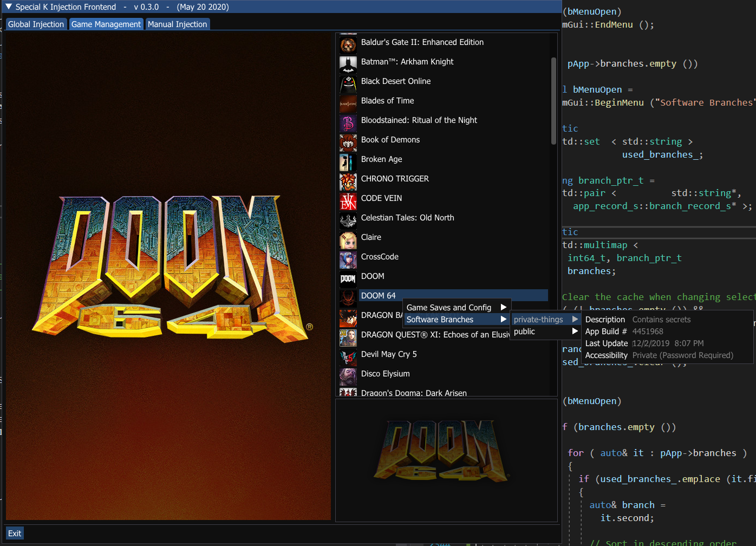Select Batman: Arkham Knight in list

click(x=407, y=62)
